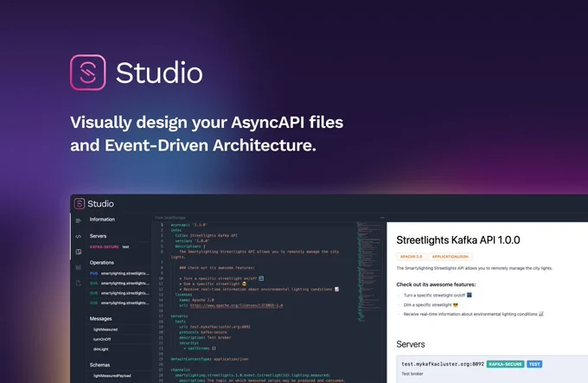Go to Servers section in navigation

(x=98, y=236)
